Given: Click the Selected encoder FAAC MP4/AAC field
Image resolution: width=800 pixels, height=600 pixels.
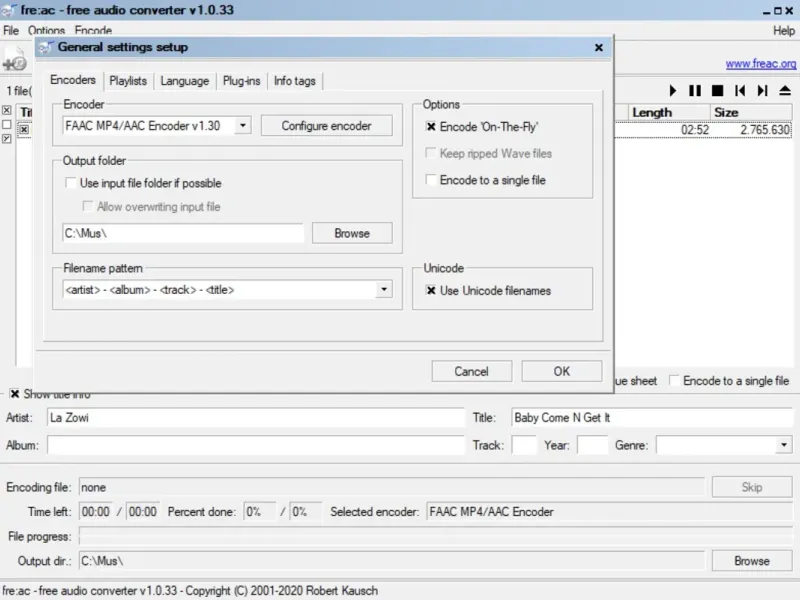Looking at the screenshot, I should [x=609, y=512].
